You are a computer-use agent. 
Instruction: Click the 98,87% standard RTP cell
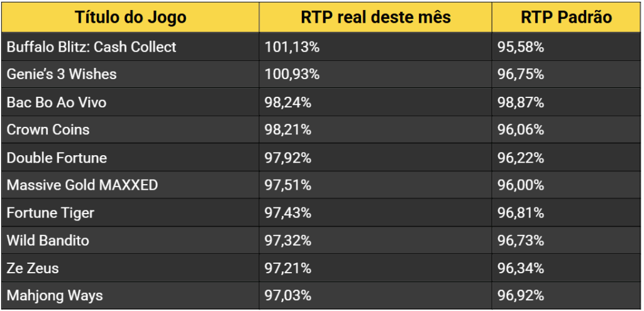521,102
